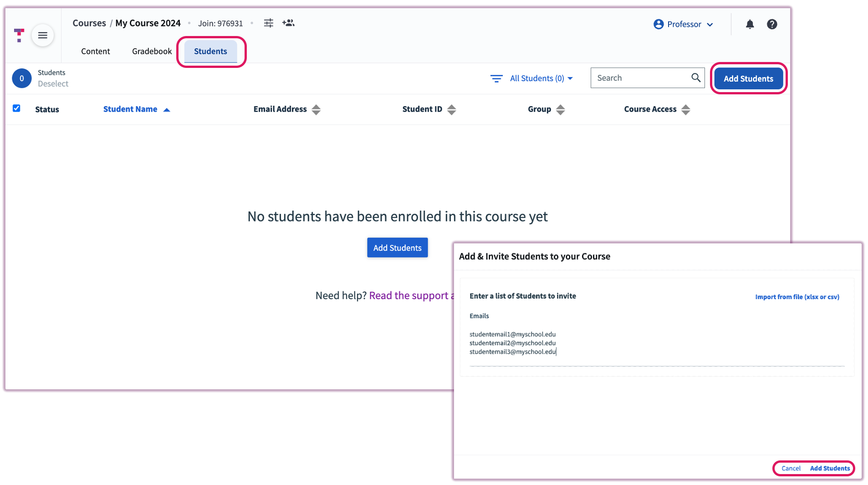Toggle the select-all Status checkbox
The width and height of the screenshot is (868, 485).
(16, 108)
